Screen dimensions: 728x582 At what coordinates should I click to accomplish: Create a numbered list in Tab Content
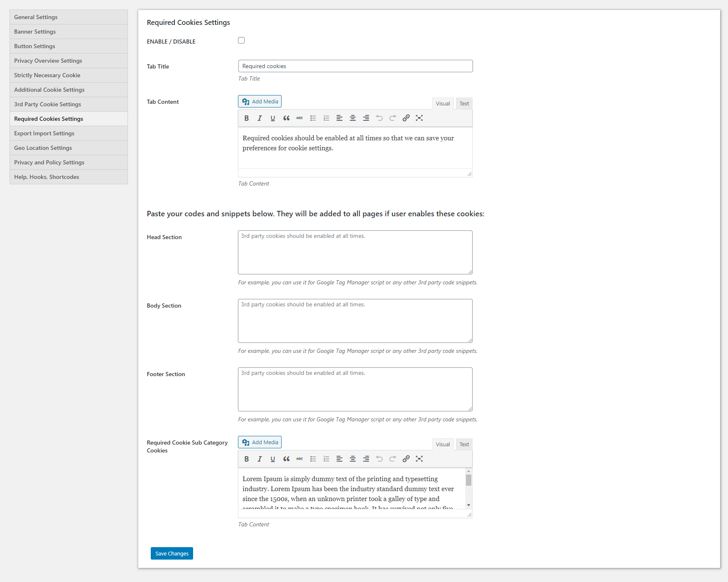coord(326,118)
